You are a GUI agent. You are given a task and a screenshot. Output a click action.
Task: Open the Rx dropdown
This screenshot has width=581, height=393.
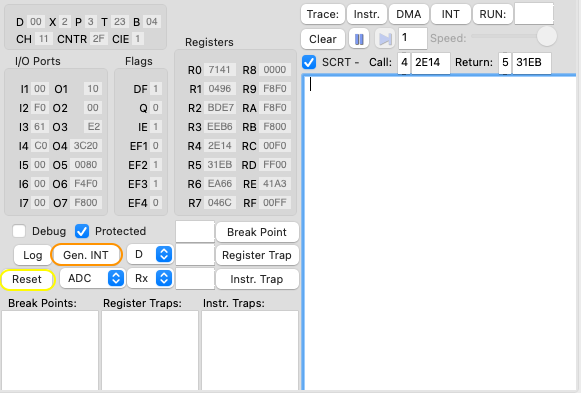150,278
